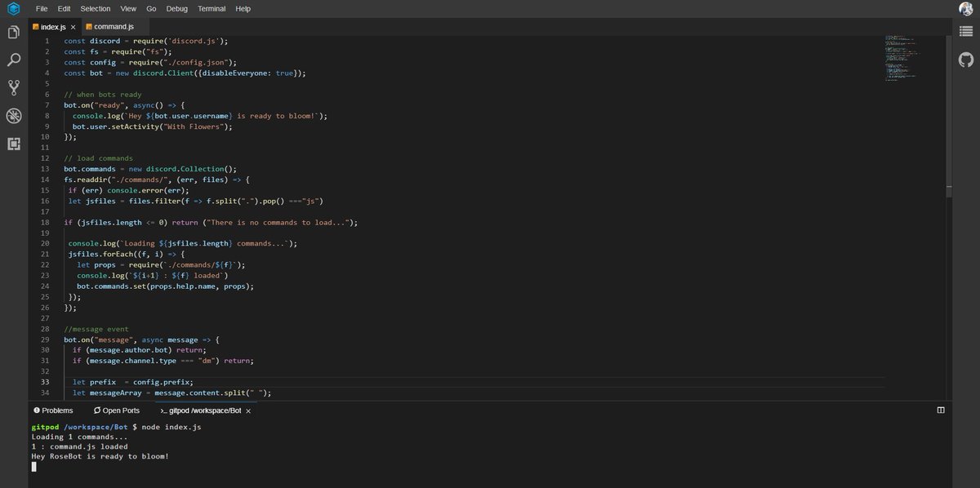Screen dimensions: 980x488
Task: Open the Plugins view in the sidebar
Action: point(13,144)
